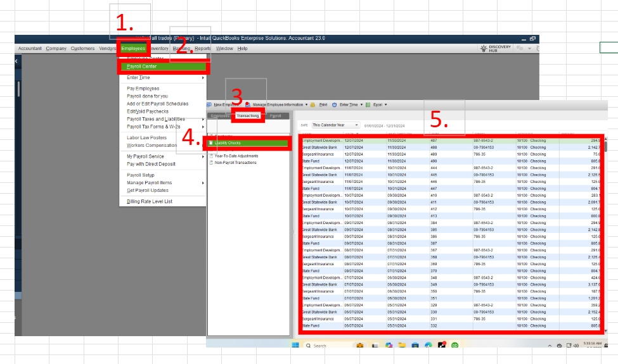618x364 pixels.
Task: Select Non-Payroll Transactions in list
Action: pos(235,163)
